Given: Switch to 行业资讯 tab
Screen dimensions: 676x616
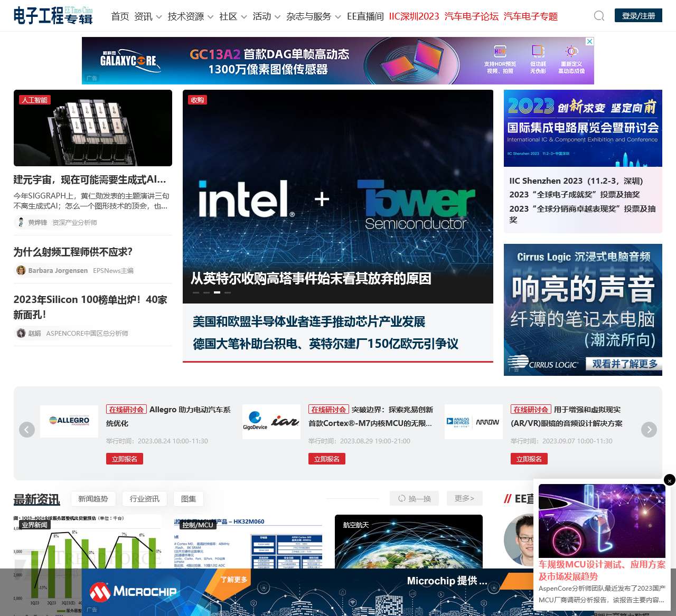Looking at the screenshot, I should point(145,499).
